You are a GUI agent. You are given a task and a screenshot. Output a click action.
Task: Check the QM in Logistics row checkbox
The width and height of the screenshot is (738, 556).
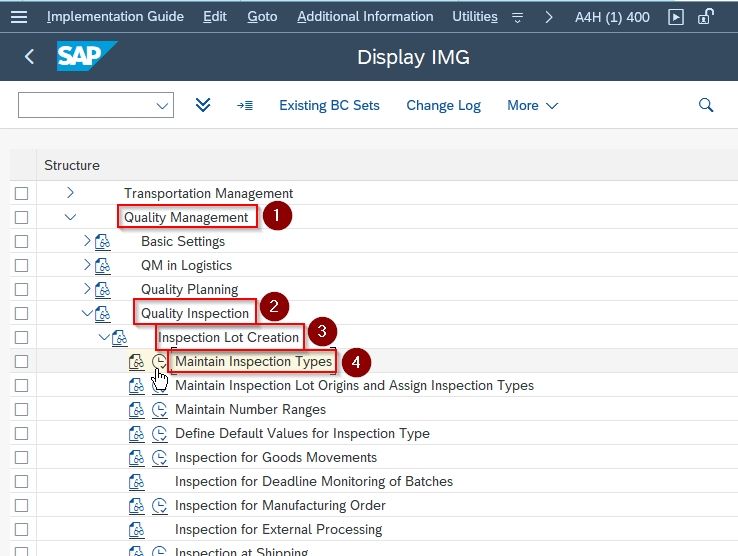[x=21, y=266]
